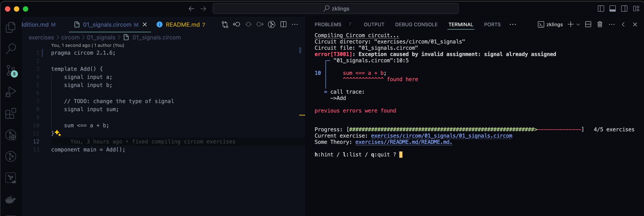644x216 pixels.
Task: Click the sparkle code action icon at line 11
Action: click(x=58, y=133)
